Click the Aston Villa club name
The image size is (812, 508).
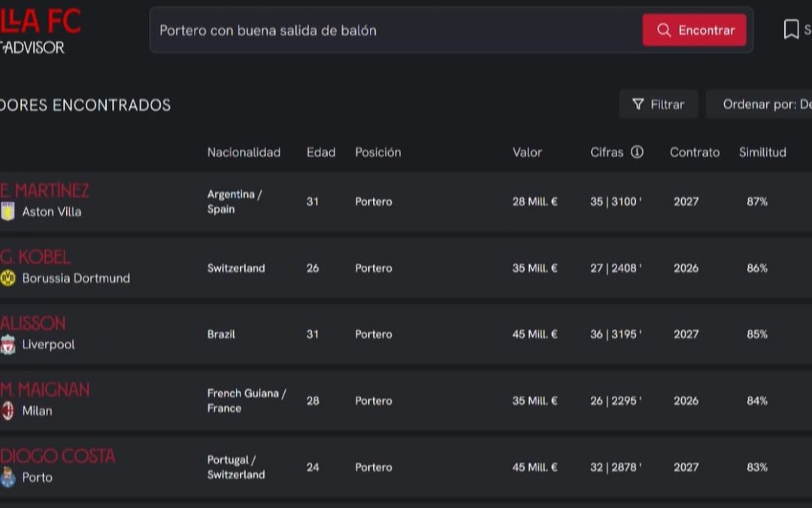(x=52, y=211)
